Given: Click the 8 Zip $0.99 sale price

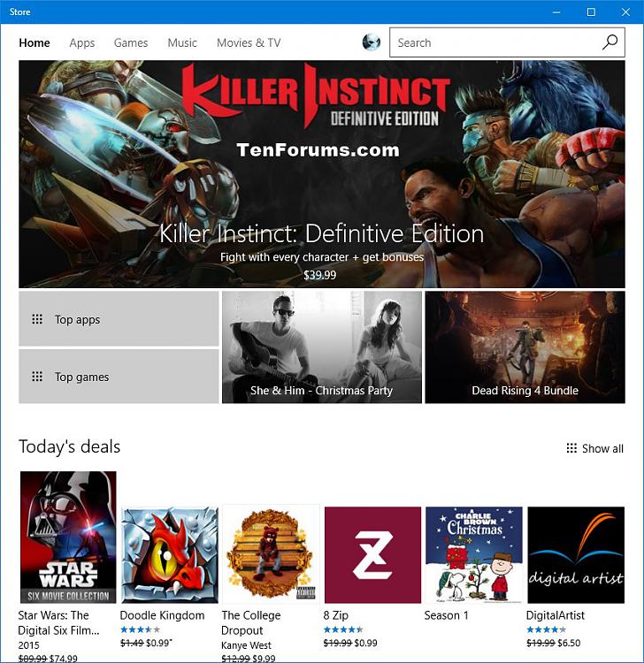Looking at the screenshot, I should coord(365,644).
